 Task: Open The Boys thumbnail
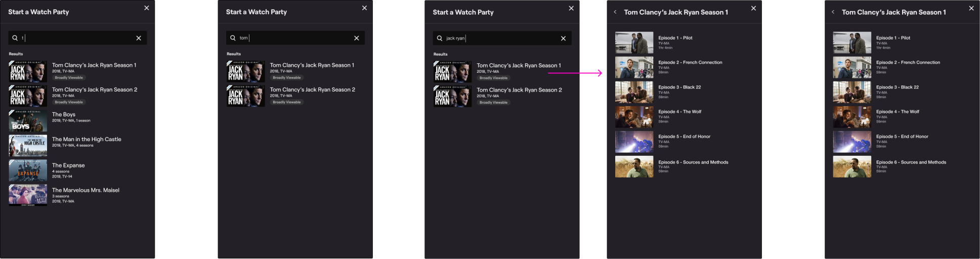point(28,121)
